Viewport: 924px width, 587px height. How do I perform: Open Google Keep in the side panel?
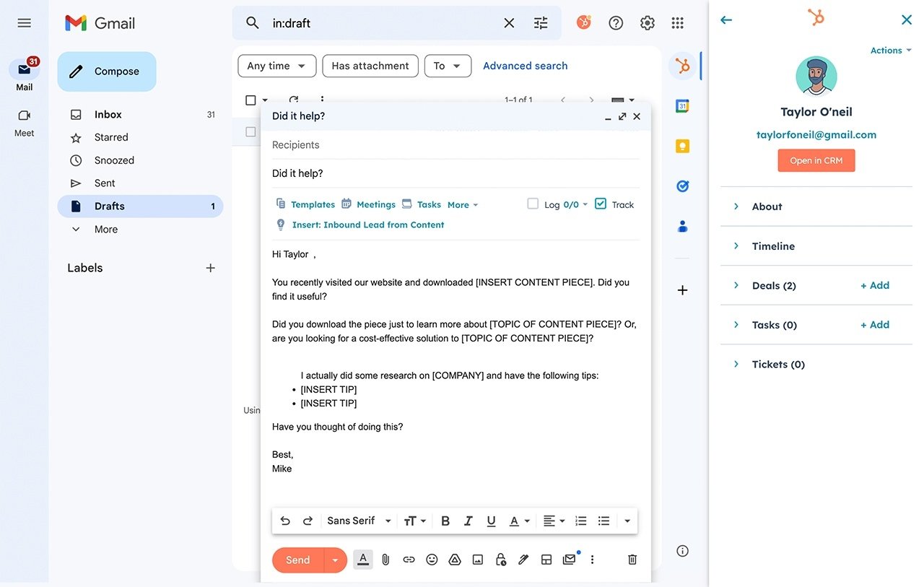(682, 146)
